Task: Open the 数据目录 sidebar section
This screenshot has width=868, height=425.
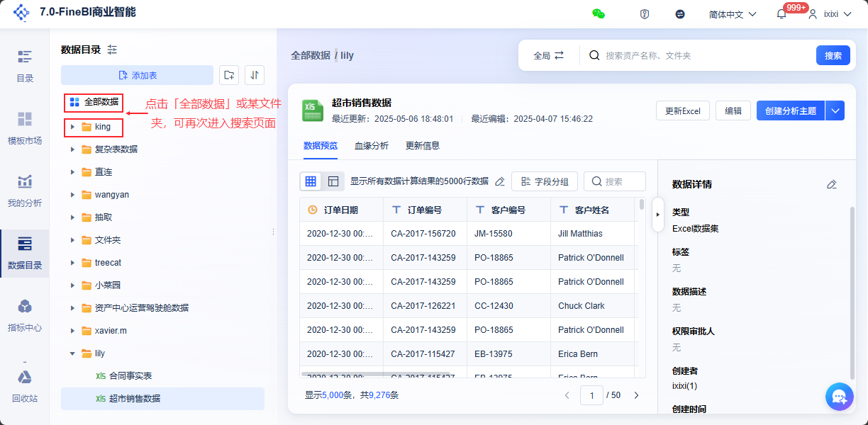Action: pos(24,246)
